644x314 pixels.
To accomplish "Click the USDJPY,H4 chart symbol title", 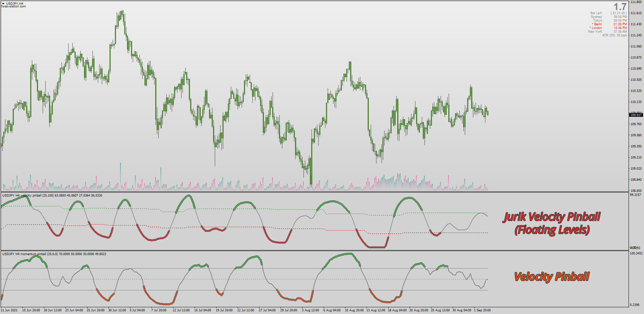I will click(15, 3).
